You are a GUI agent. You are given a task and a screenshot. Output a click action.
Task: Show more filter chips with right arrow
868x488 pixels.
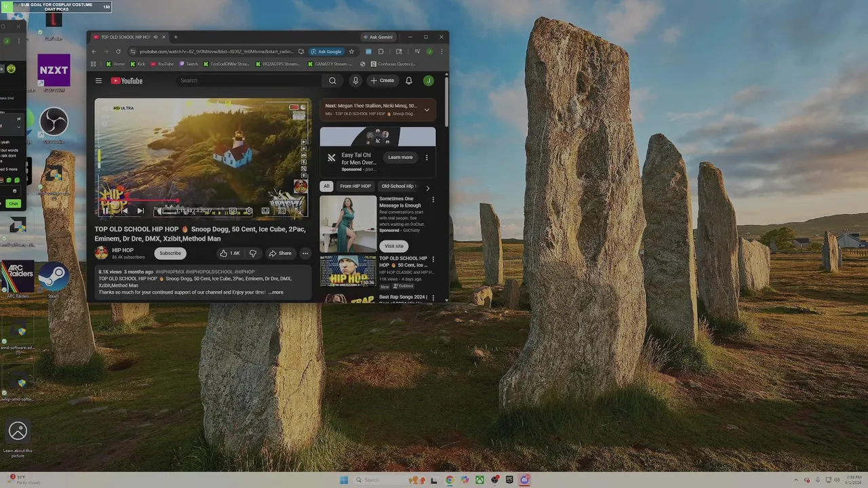pyautogui.click(x=427, y=188)
